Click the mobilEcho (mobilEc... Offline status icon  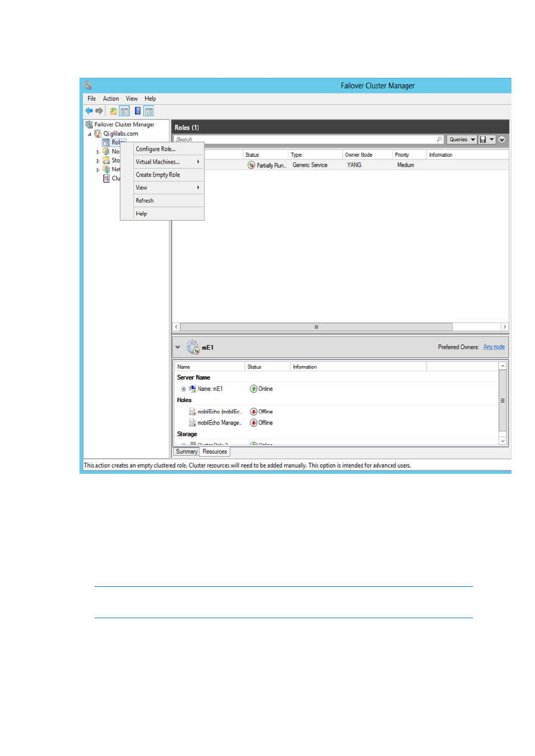pos(254,412)
